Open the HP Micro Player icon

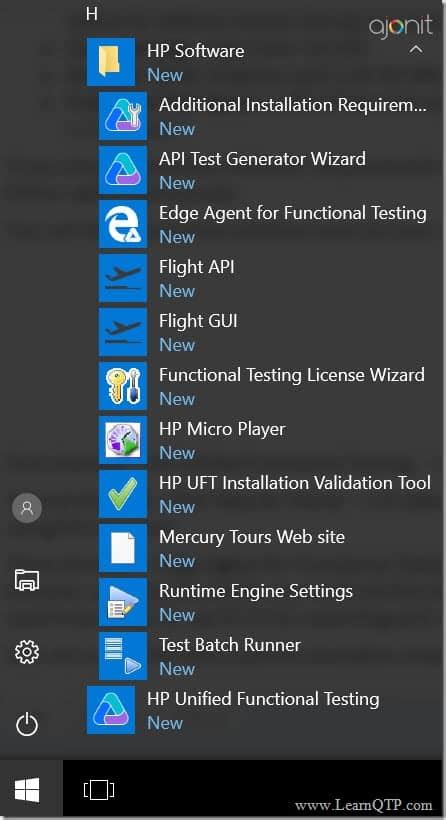click(x=123, y=439)
